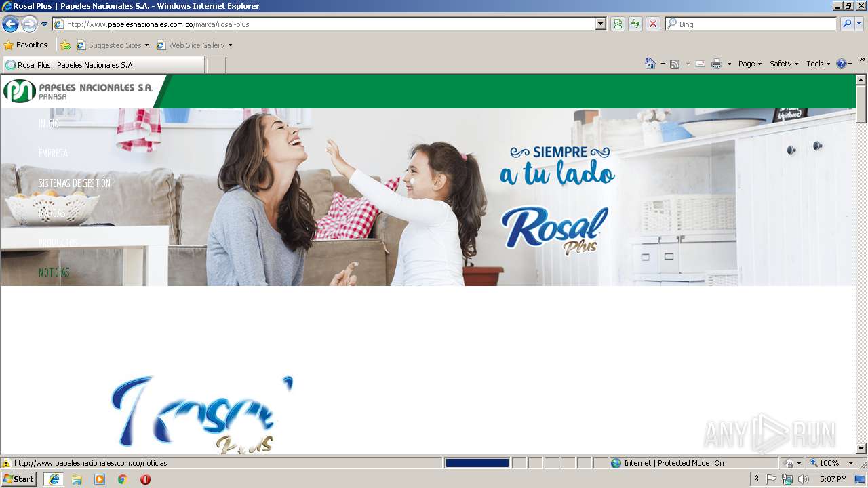868x488 pixels.
Task: Go back with the Back arrow button
Action: coord(10,24)
